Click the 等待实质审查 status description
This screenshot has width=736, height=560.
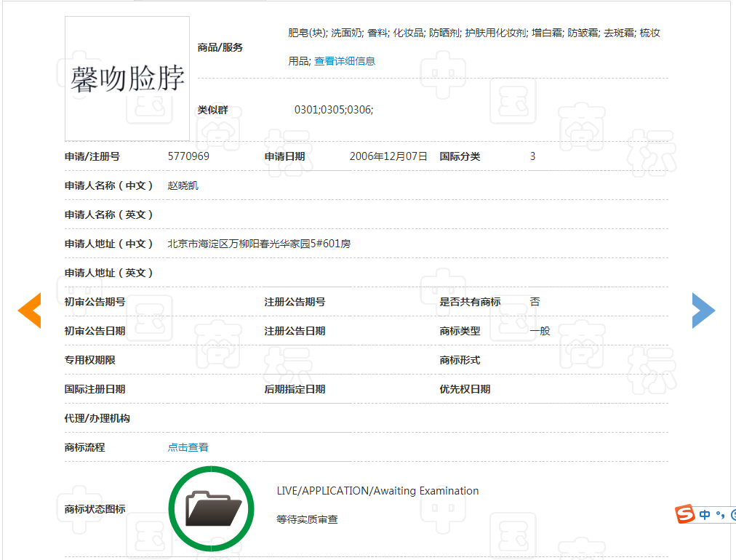pos(307,519)
